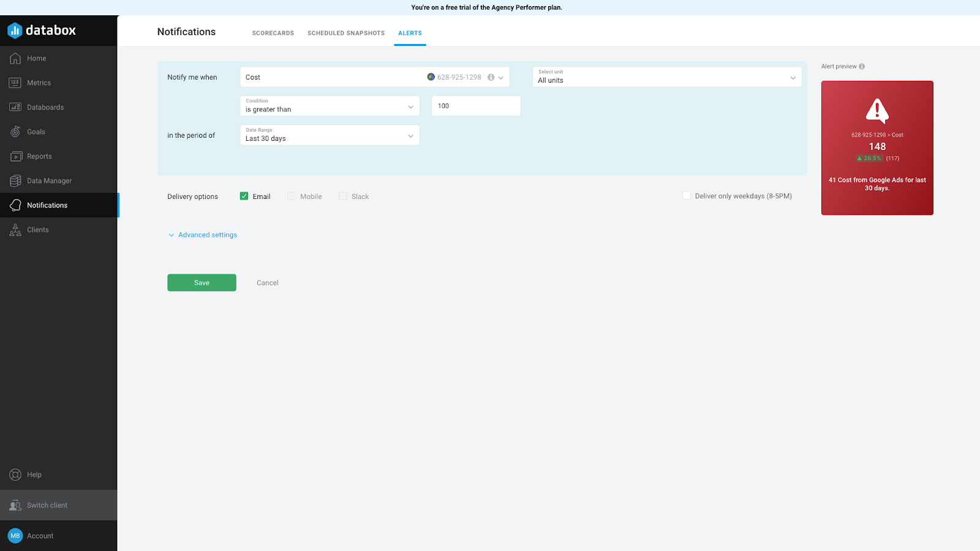The image size is (980, 551).
Task: Click the Goals target icon
Action: click(15, 132)
